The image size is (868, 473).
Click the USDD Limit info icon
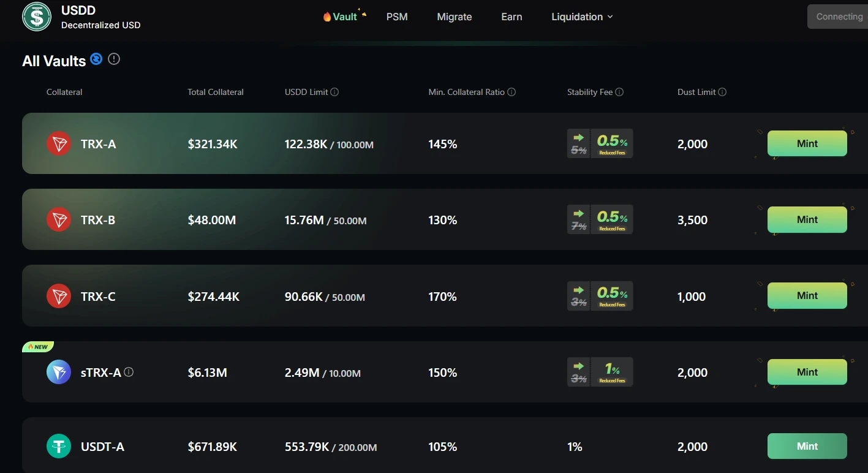(333, 91)
